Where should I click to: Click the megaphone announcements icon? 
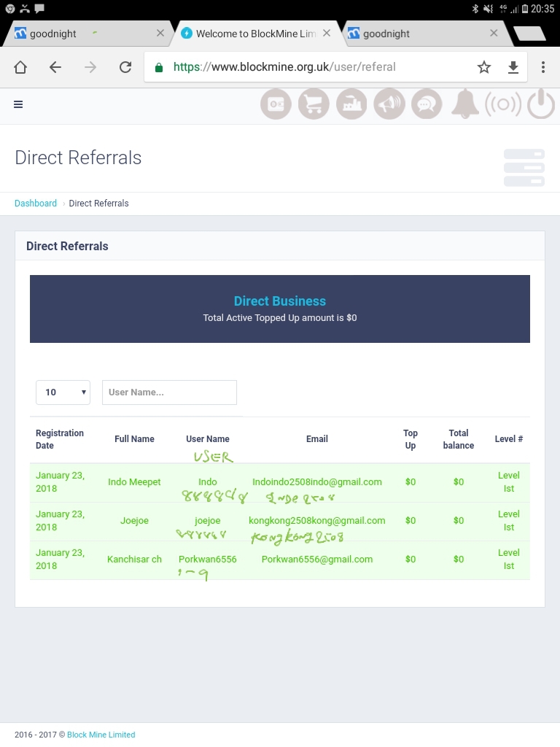click(389, 104)
